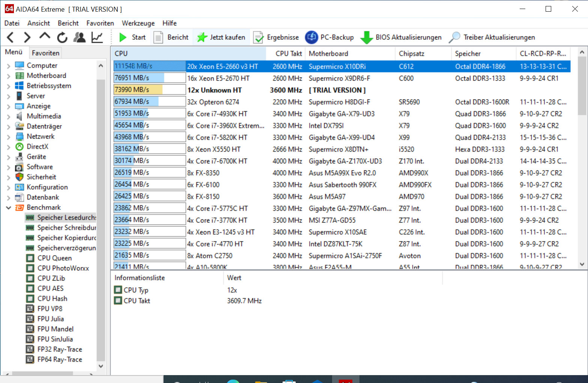Select the 16x Xeon E5-2670 HT row
588x383 pixels.
click(x=218, y=78)
